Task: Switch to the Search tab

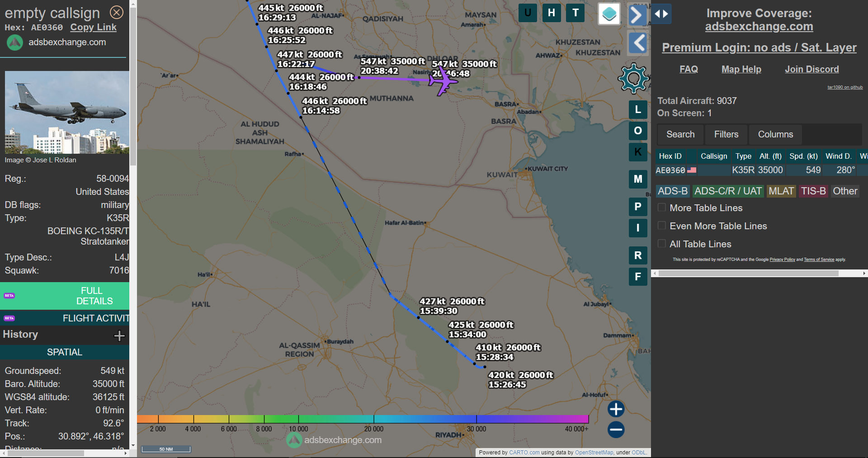Action: click(680, 134)
